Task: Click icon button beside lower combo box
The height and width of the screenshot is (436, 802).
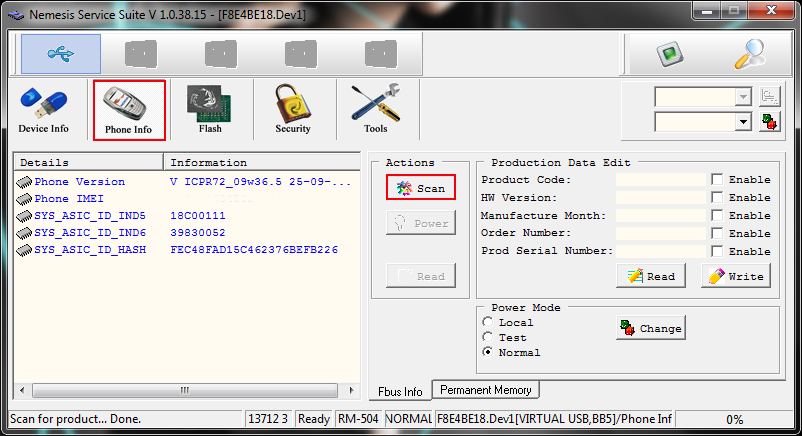Action: (770, 122)
